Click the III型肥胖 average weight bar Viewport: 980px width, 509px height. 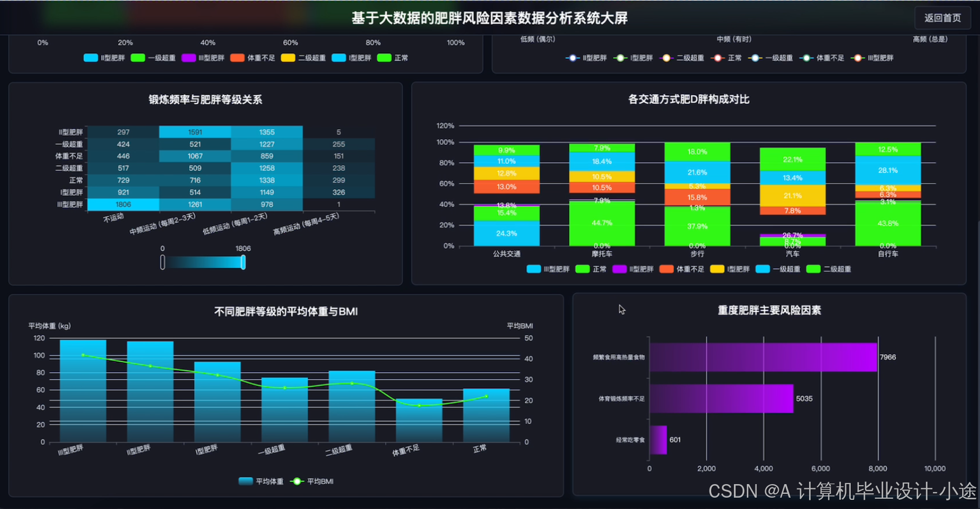click(x=83, y=391)
